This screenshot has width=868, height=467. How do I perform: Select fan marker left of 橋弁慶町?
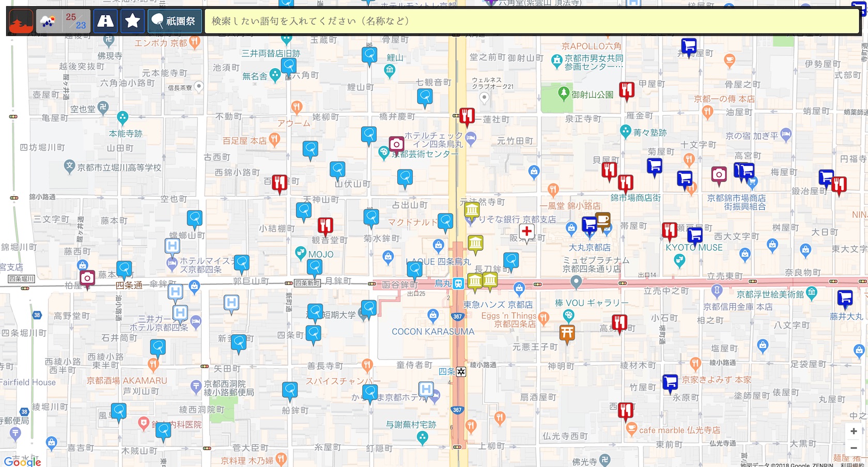coord(369,135)
